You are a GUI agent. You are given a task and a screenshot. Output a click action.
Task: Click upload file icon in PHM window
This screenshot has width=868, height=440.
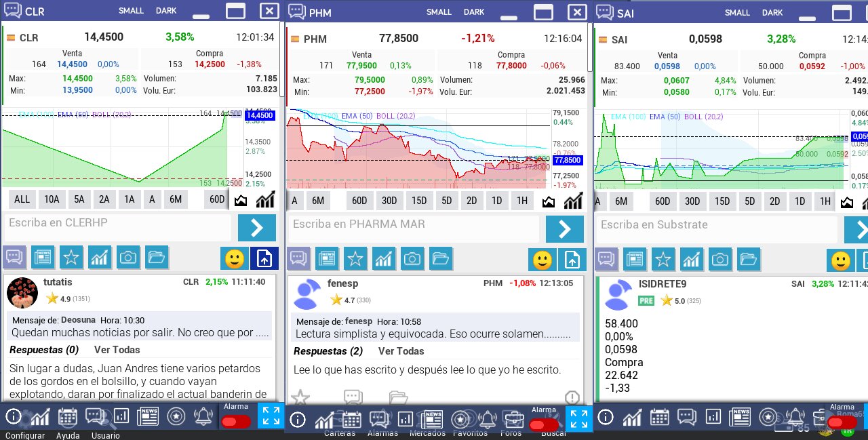[x=572, y=260]
